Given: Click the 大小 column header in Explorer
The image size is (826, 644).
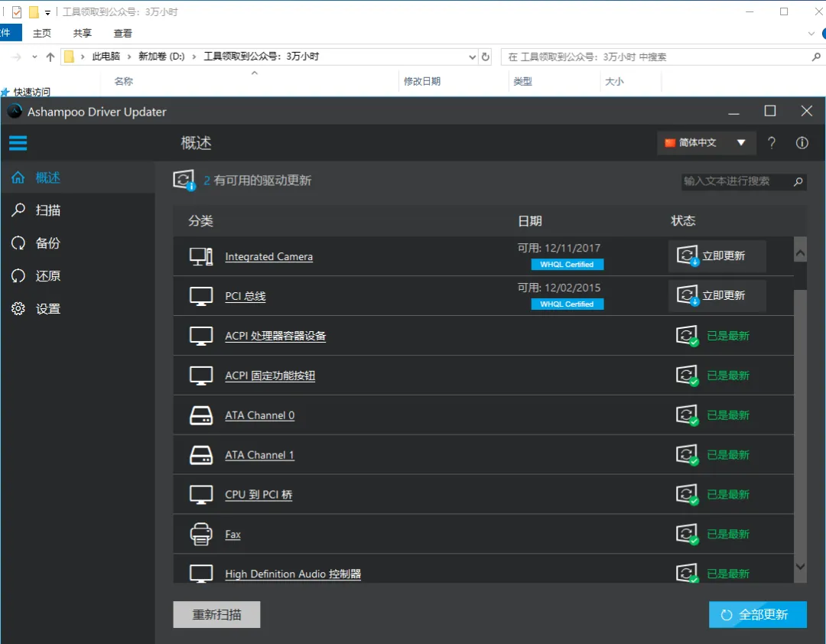Looking at the screenshot, I should pos(614,81).
